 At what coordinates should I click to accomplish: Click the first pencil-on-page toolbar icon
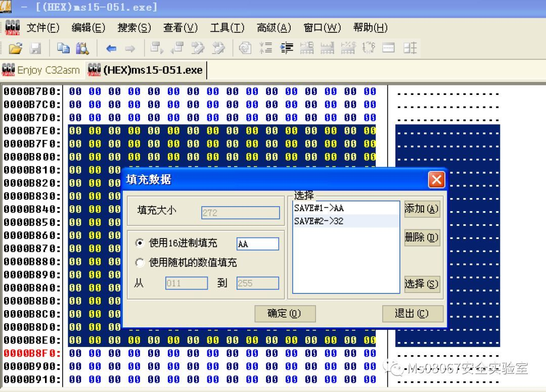pyautogui.click(x=198, y=47)
